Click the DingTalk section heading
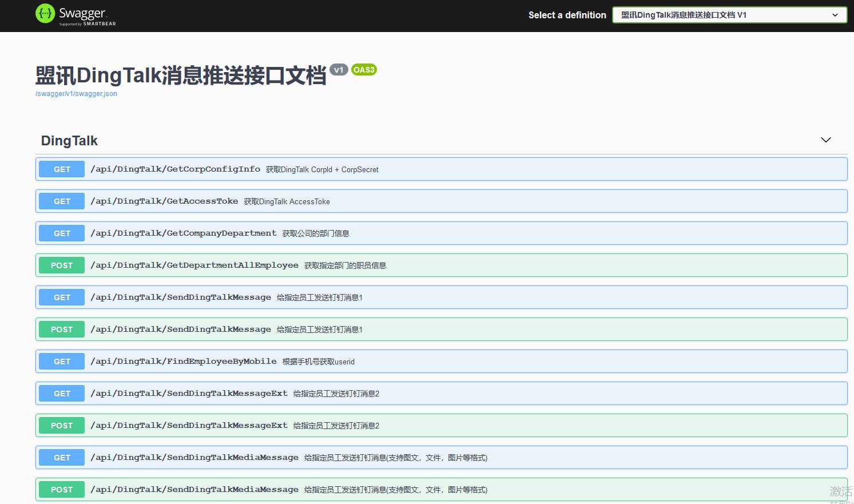This screenshot has width=854, height=504. [x=69, y=141]
